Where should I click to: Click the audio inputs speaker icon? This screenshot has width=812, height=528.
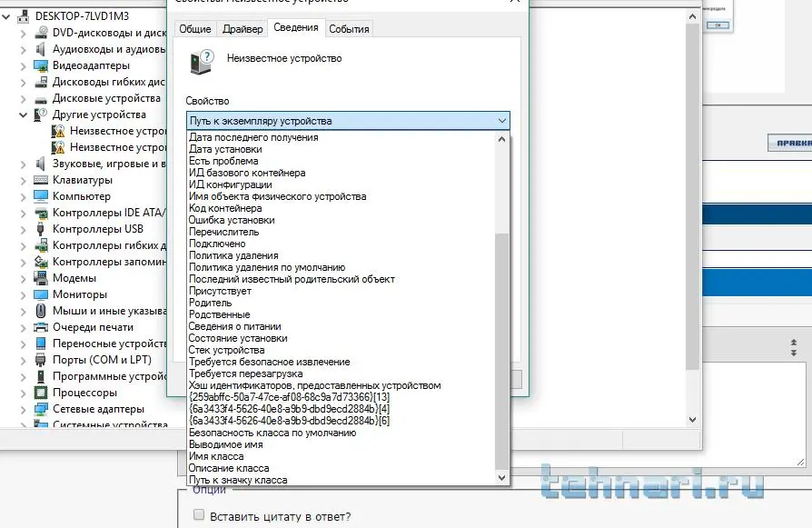(41, 49)
